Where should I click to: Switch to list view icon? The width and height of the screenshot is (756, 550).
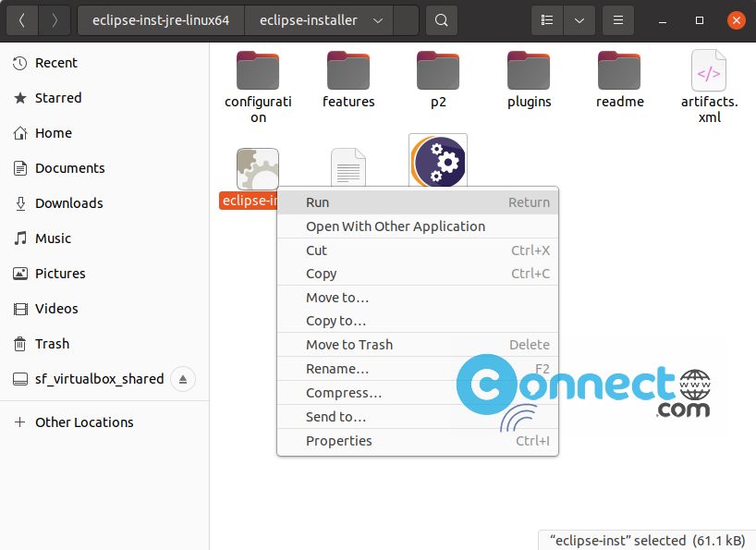pyautogui.click(x=547, y=20)
